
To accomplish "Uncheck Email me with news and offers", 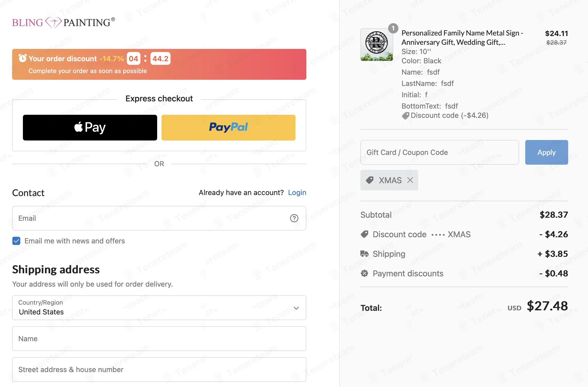I will 16,241.
